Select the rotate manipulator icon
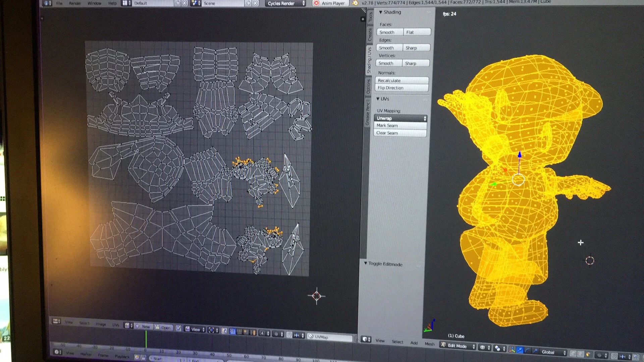The image size is (644, 362). point(528,350)
